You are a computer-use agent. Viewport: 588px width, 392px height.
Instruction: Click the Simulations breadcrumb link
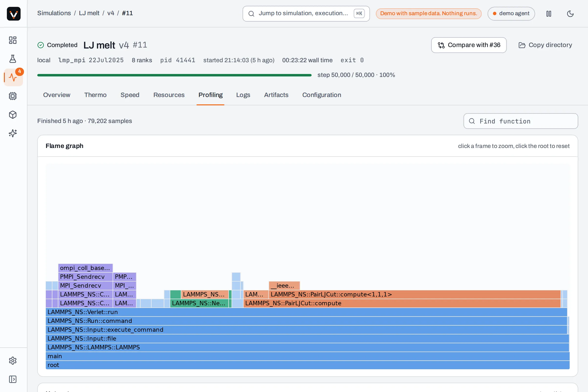click(x=54, y=13)
